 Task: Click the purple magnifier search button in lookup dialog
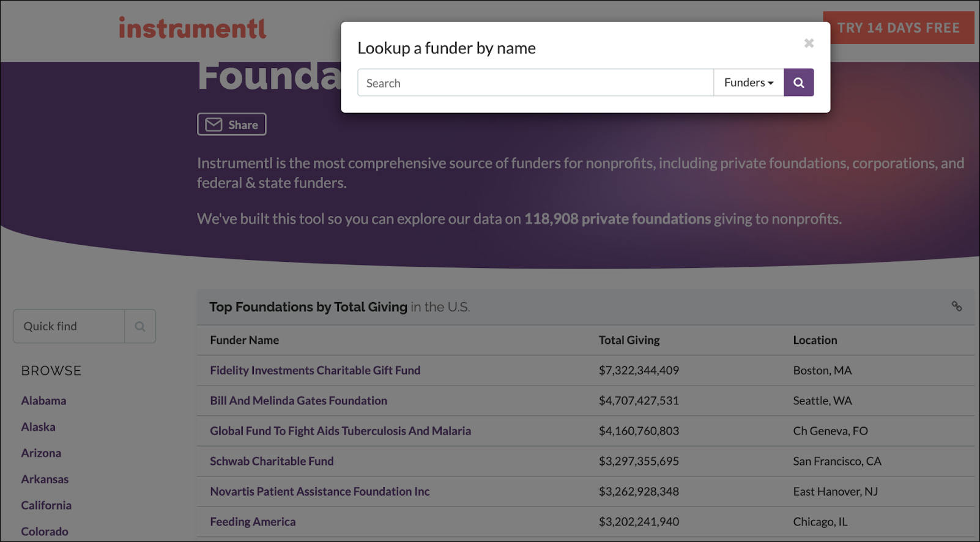coord(799,83)
